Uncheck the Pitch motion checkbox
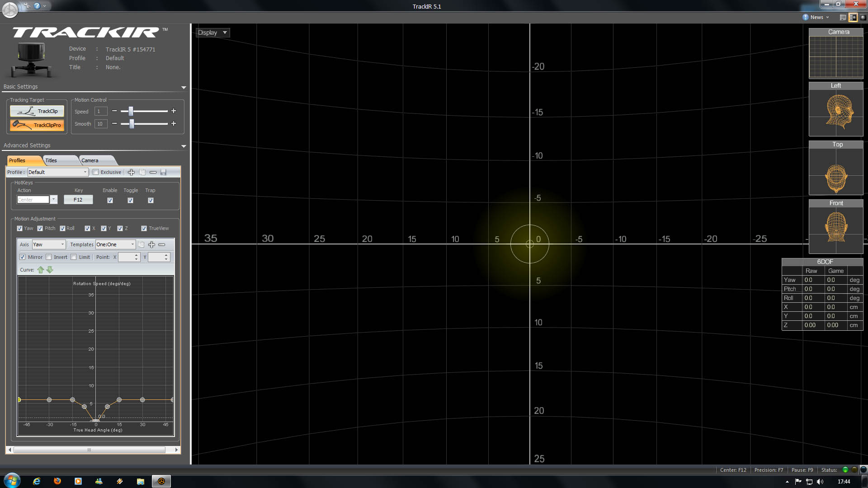Screen dimensions: 868x488 [40, 228]
